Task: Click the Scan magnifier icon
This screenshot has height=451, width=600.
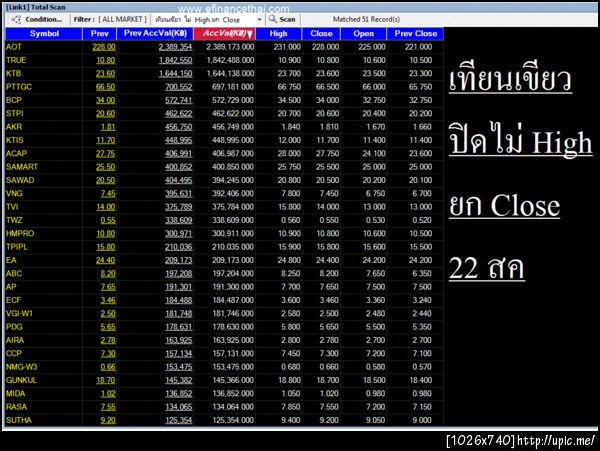Action: tap(272, 19)
